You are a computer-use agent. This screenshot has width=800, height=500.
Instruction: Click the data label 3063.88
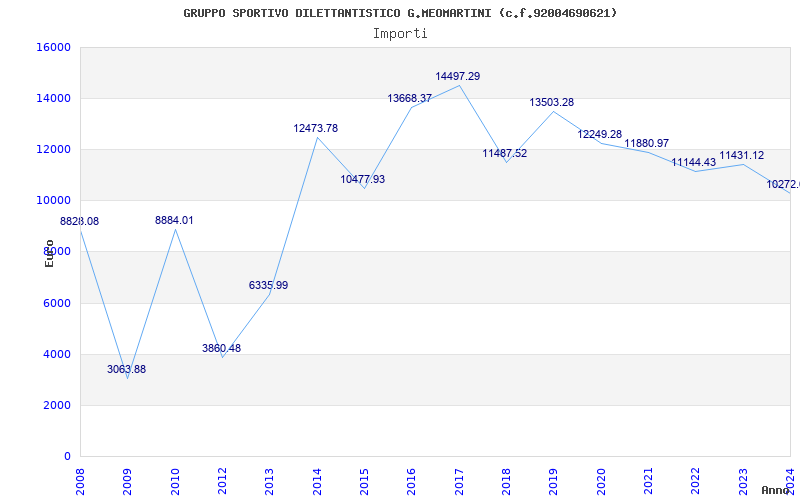tap(127, 369)
